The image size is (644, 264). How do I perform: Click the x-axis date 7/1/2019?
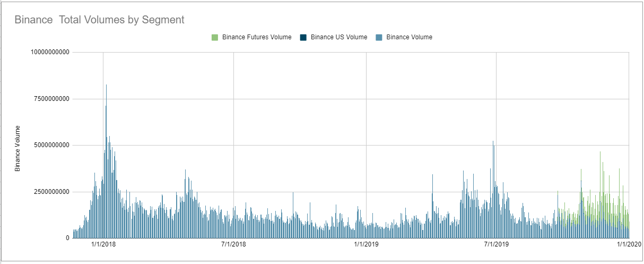[x=496, y=245]
